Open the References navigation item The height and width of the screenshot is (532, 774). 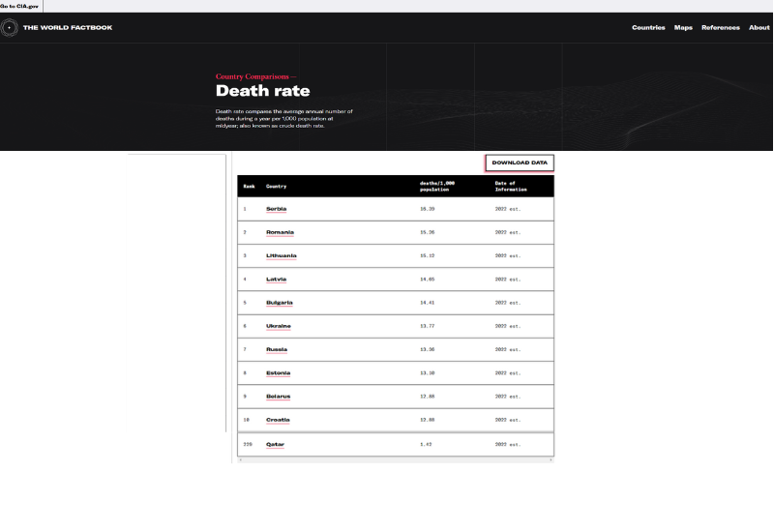pyautogui.click(x=720, y=27)
